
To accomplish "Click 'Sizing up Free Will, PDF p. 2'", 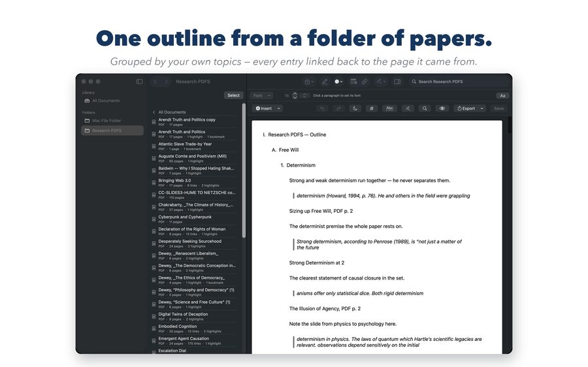I will [x=321, y=211].
